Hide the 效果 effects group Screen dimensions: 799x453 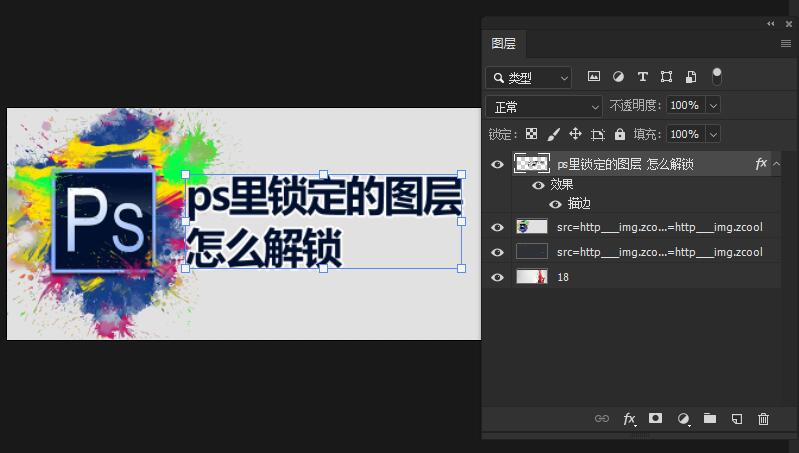pyautogui.click(x=538, y=185)
